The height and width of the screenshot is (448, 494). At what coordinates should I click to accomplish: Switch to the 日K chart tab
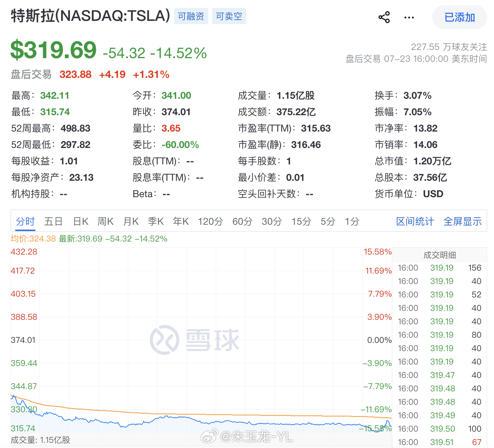coord(80,221)
